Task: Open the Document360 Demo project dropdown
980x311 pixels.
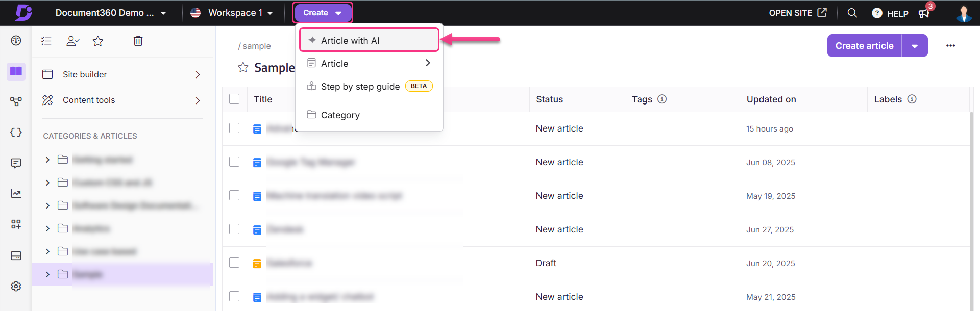Action: coord(111,13)
